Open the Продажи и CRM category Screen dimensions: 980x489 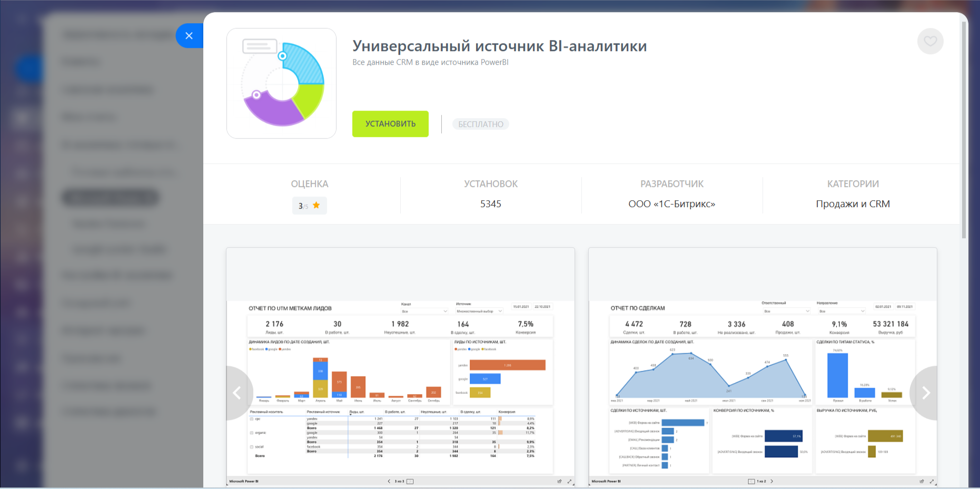[x=853, y=204]
